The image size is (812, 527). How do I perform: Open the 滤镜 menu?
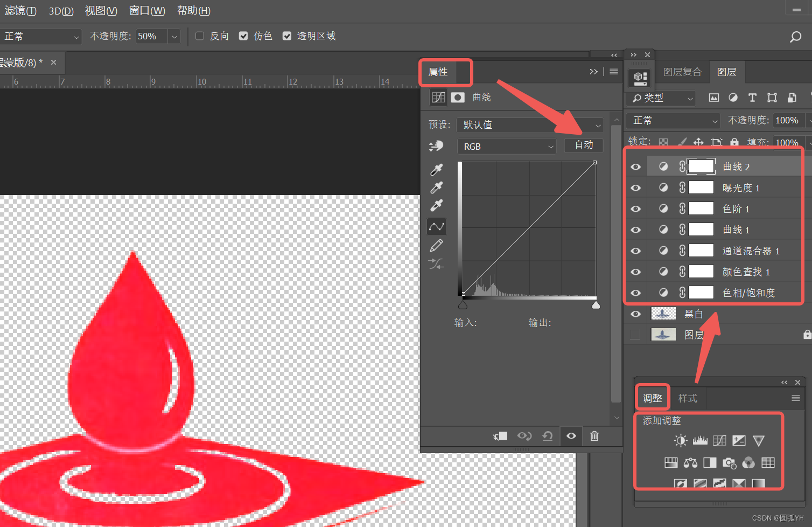click(20, 10)
